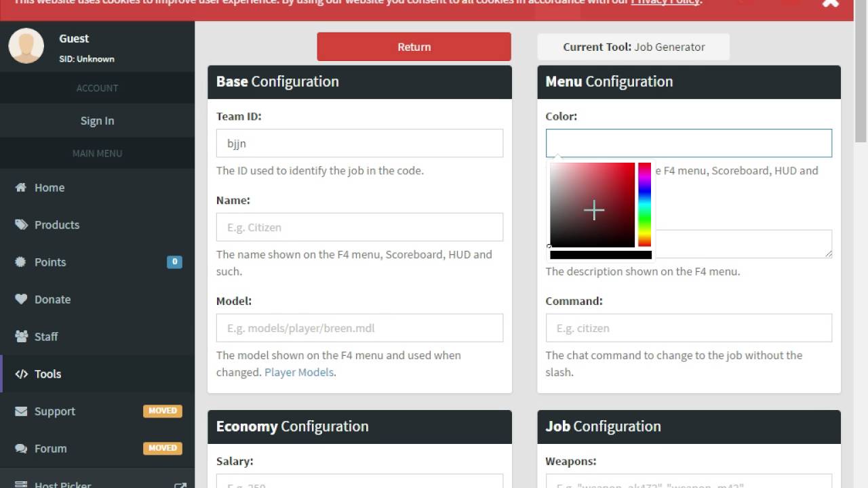The height and width of the screenshot is (488, 868).
Task: Focus the Team ID input field
Action: tap(359, 144)
